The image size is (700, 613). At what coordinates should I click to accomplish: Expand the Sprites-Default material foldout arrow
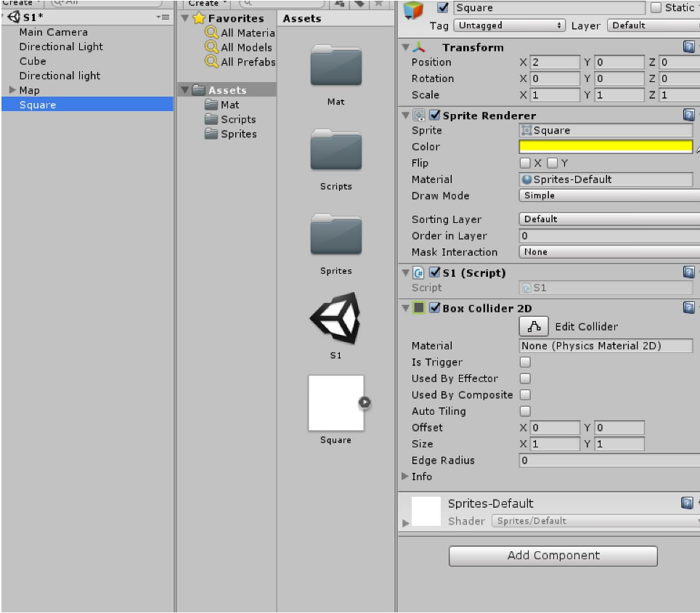click(405, 523)
